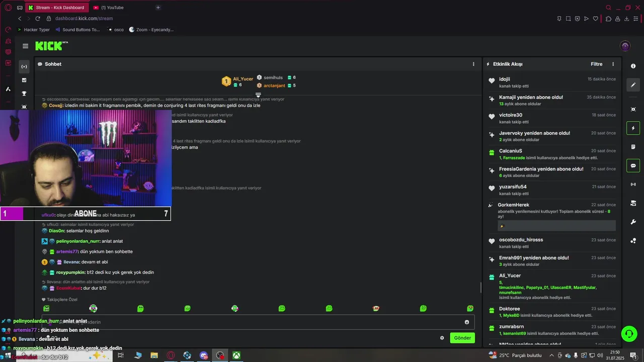Open the document notes icon in right sidebar
This screenshot has height=362, width=644.
633,147
